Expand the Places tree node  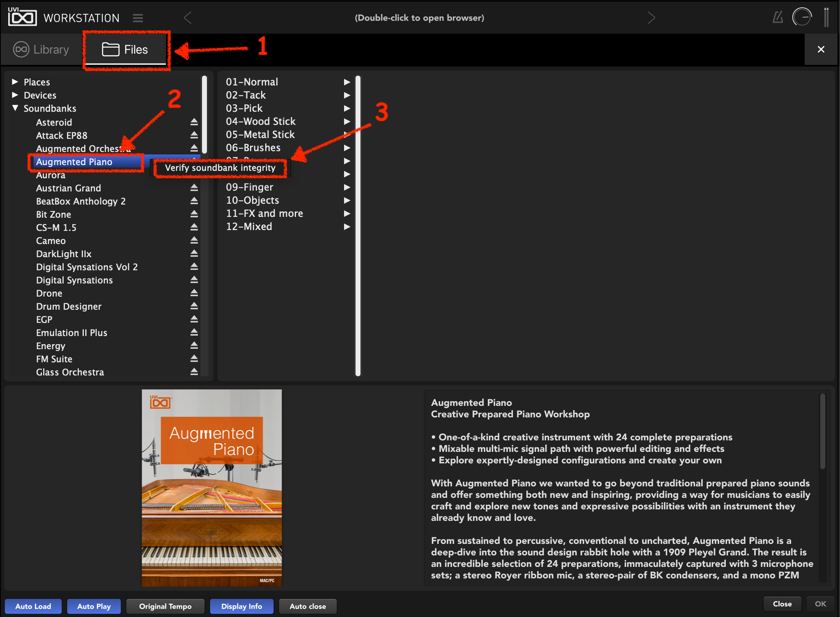15,82
